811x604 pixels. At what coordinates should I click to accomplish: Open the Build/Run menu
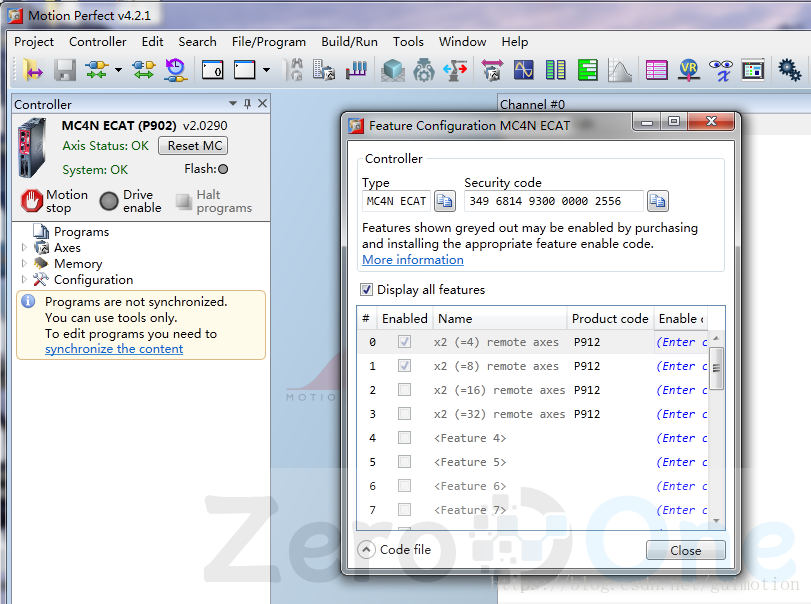350,42
